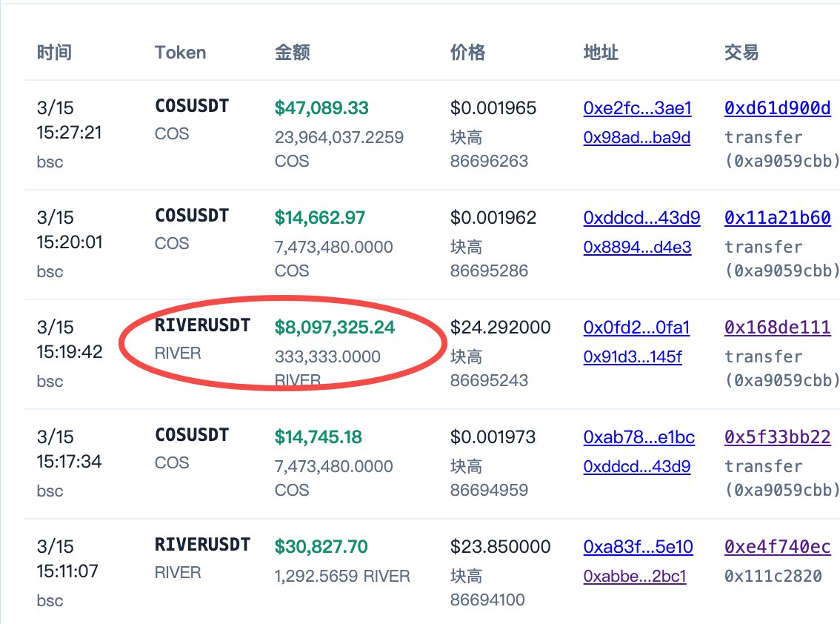Click COSUSDT token in the 15:17:34 row
This screenshot has height=624, width=840.
click(x=191, y=435)
